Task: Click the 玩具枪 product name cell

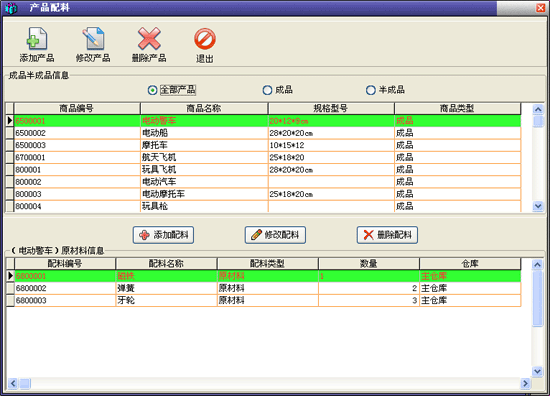Action: (x=204, y=206)
